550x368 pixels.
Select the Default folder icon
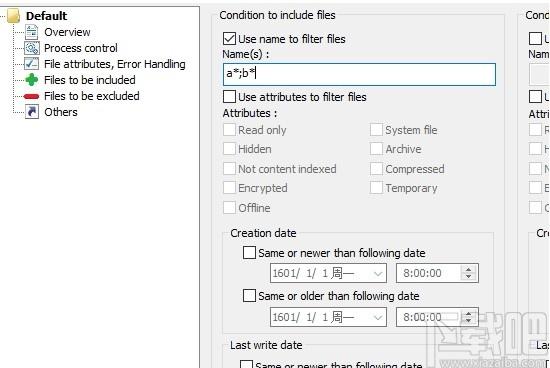[14, 16]
